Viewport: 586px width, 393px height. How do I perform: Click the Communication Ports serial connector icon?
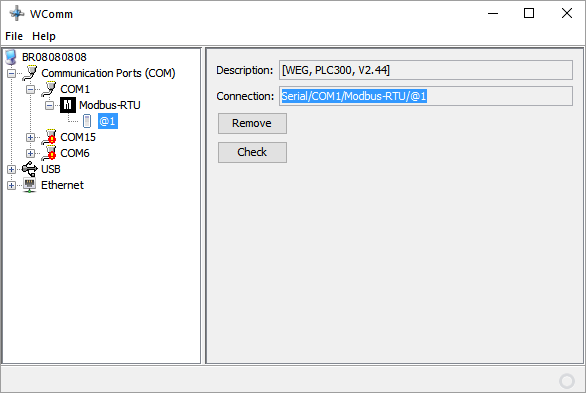pos(30,73)
